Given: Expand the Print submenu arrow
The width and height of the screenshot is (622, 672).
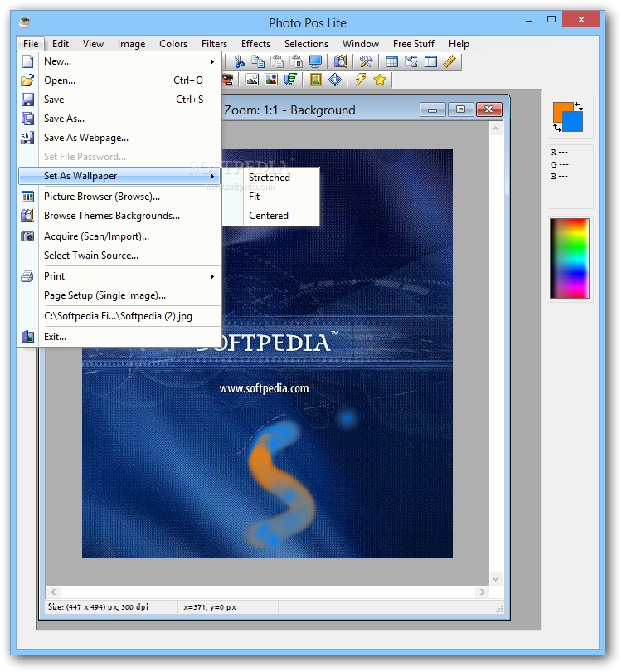Looking at the screenshot, I should coord(212,276).
